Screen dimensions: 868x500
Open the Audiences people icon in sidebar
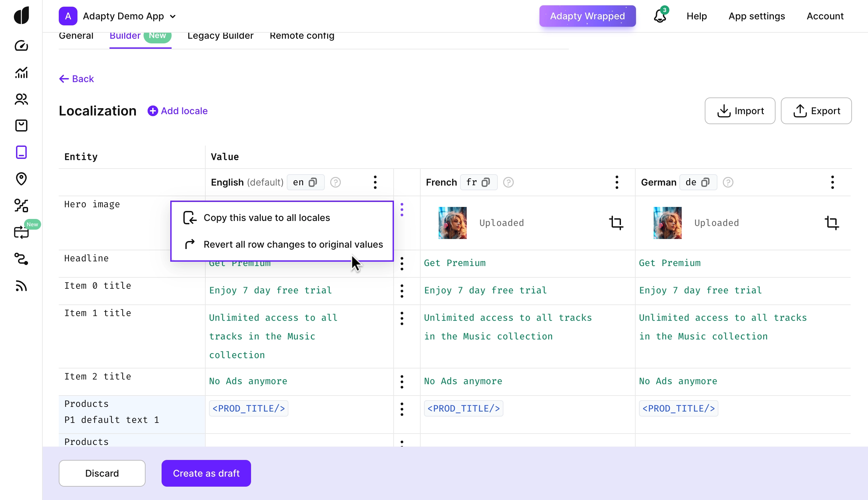coord(21,99)
